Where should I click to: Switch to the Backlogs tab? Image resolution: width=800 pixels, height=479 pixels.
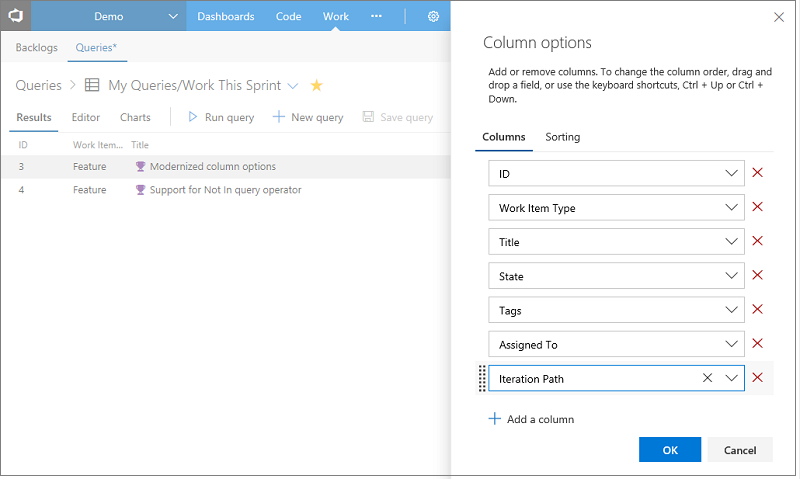pyautogui.click(x=36, y=47)
